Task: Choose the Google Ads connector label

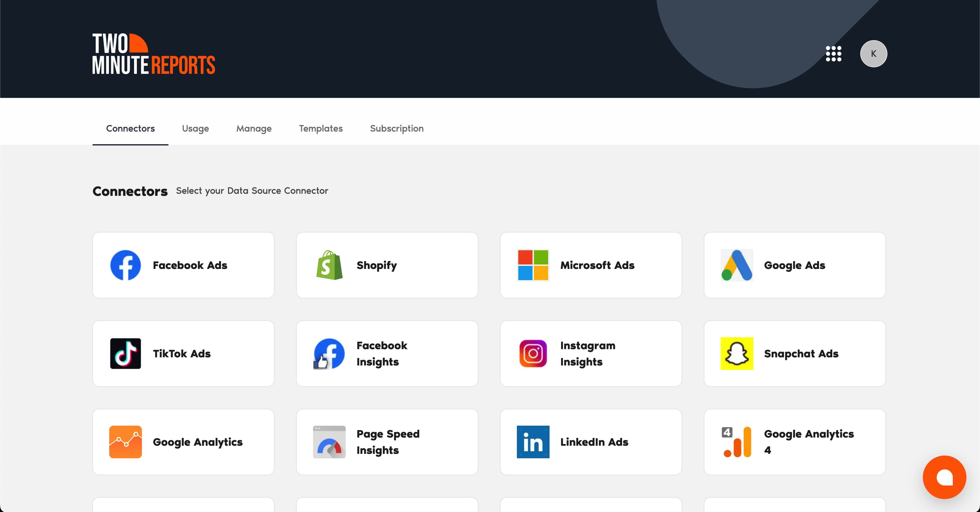Action: click(x=795, y=265)
